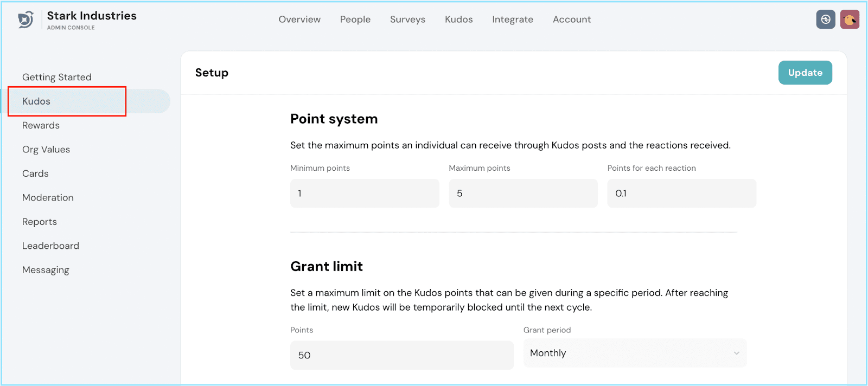Click the Points for each reaction field
868x386 pixels.
click(681, 194)
